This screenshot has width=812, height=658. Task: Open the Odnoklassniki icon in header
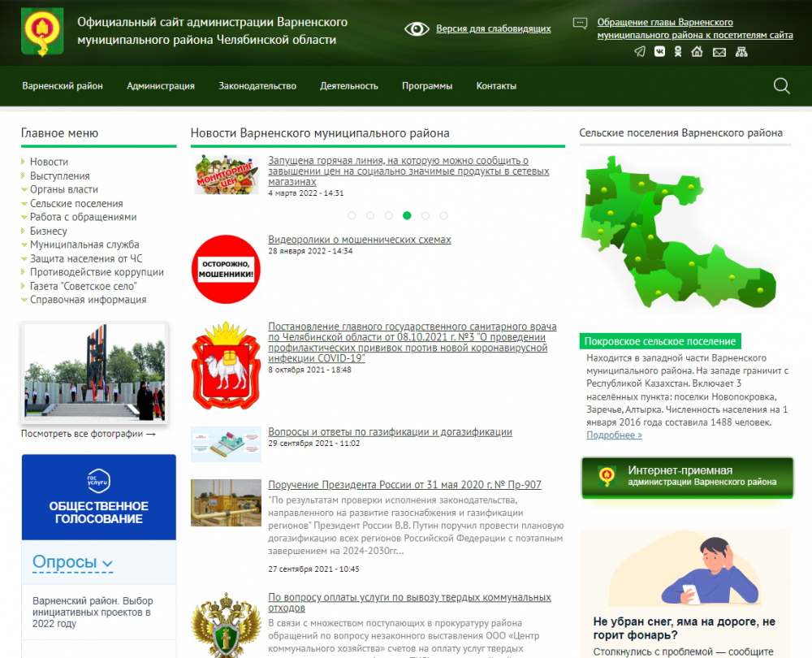tap(678, 52)
